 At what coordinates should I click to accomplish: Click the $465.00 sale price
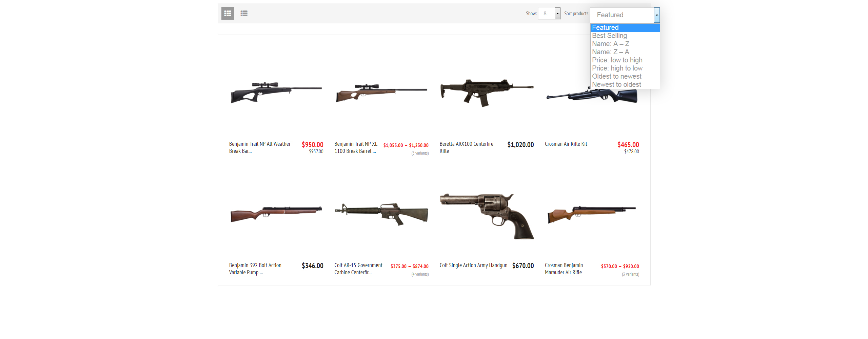[x=628, y=145]
